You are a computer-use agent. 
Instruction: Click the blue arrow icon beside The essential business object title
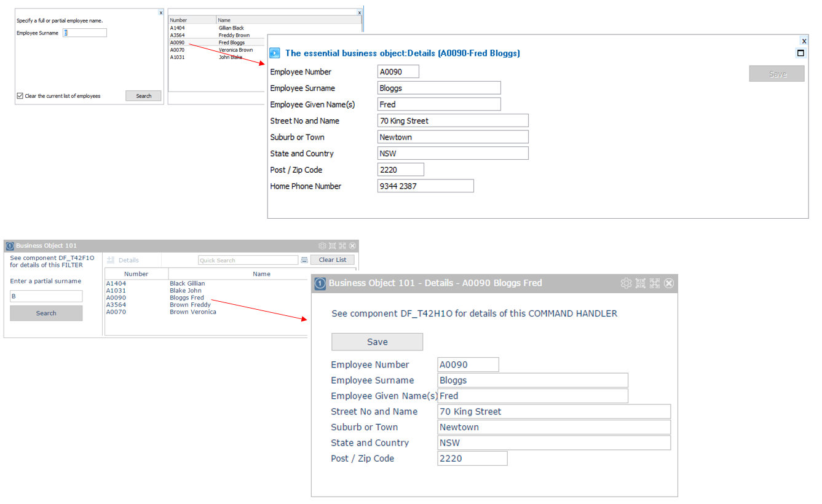(275, 53)
